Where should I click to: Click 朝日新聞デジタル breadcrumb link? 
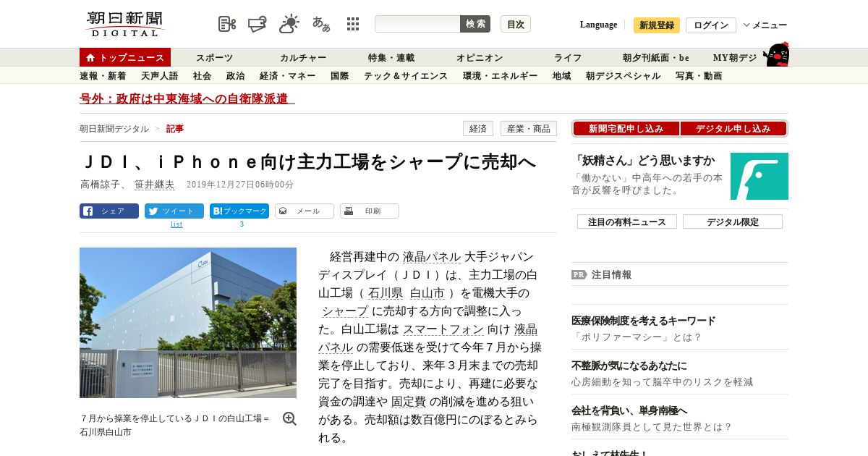click(x=114, y=129)
